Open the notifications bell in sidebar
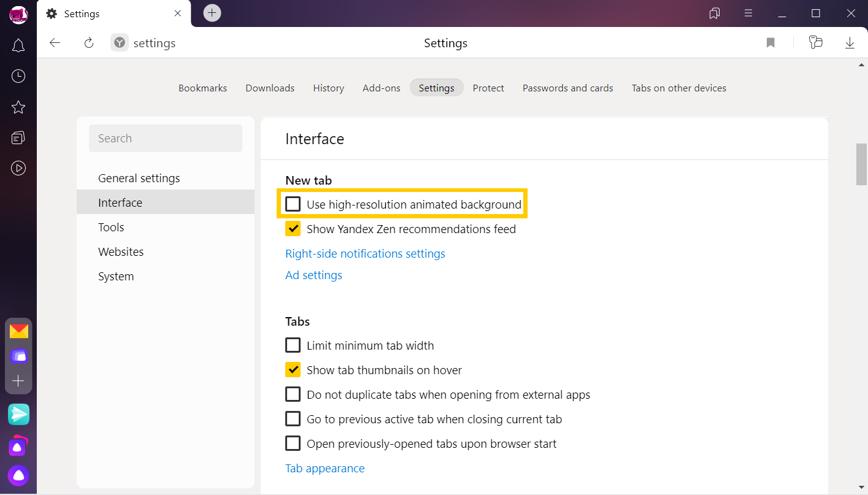This screenshot has height=495, width=868. click(18, 45)
